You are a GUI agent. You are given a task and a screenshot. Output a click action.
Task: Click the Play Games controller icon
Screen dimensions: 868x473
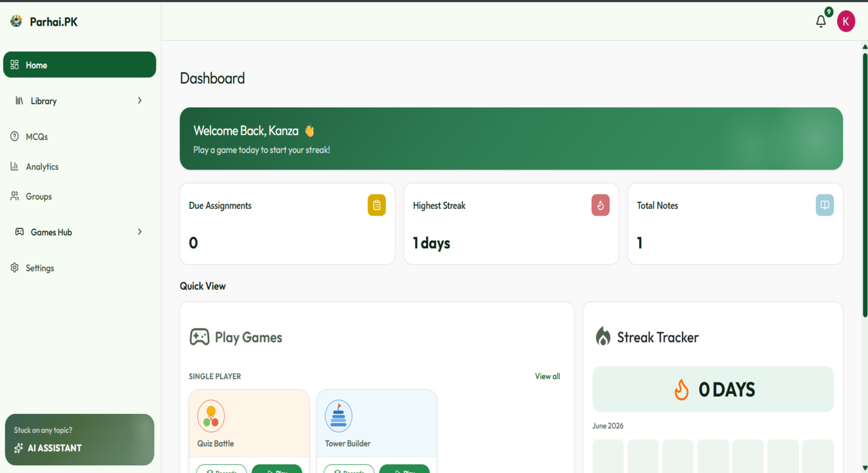tap(199, 337)
